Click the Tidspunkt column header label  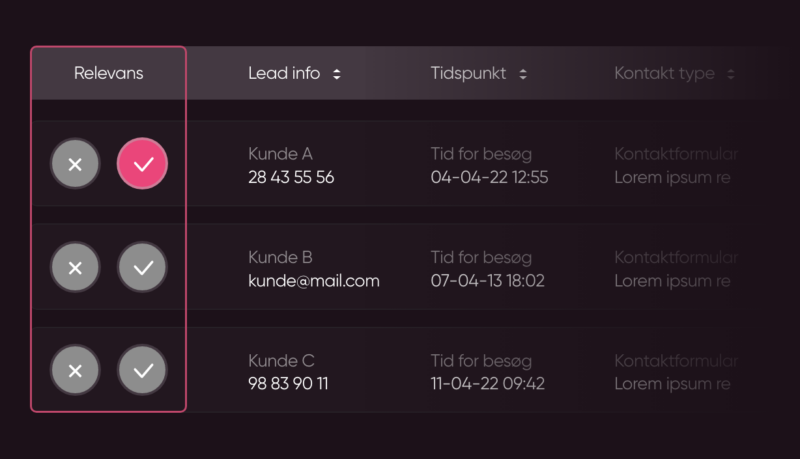(468, 73)
